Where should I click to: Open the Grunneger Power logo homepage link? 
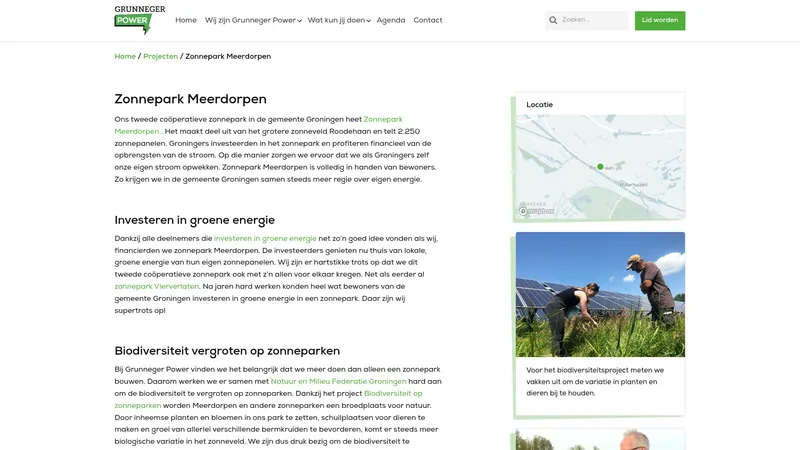coord(139,20)
